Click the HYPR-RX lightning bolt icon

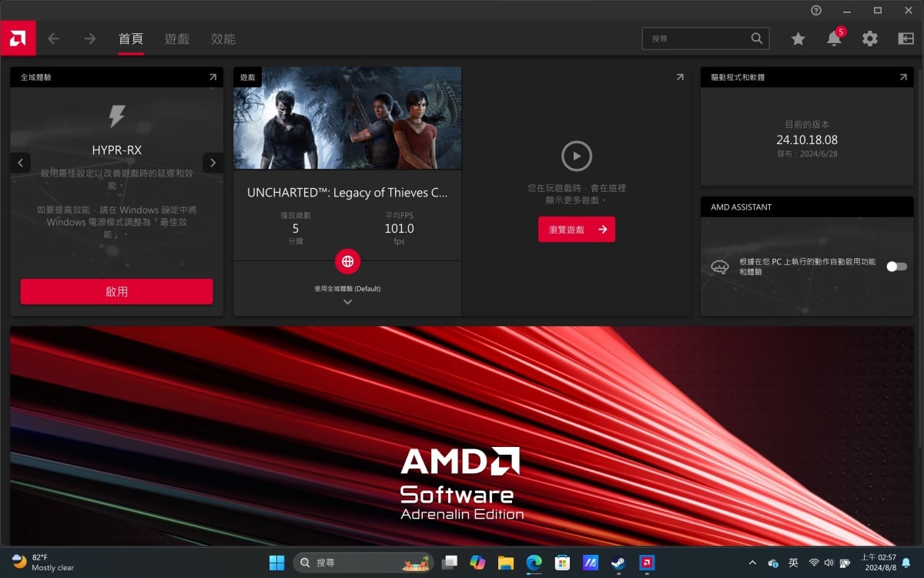coord(117,116)
